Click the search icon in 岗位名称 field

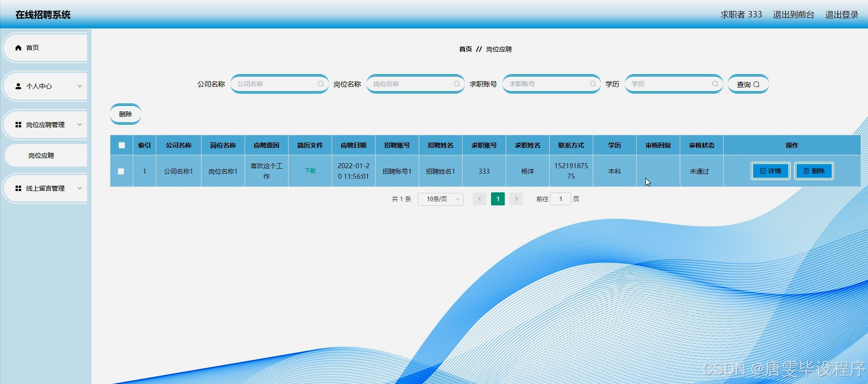457,84
